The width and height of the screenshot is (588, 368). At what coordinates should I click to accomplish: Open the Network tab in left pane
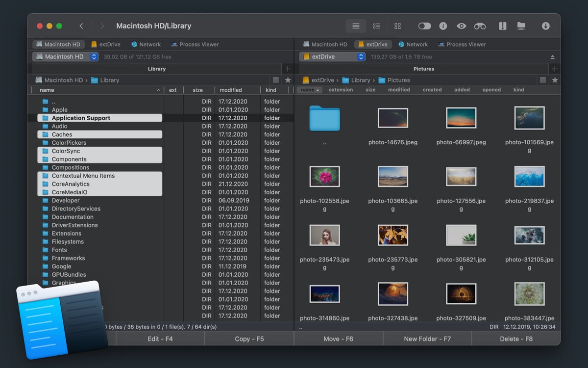146,44
